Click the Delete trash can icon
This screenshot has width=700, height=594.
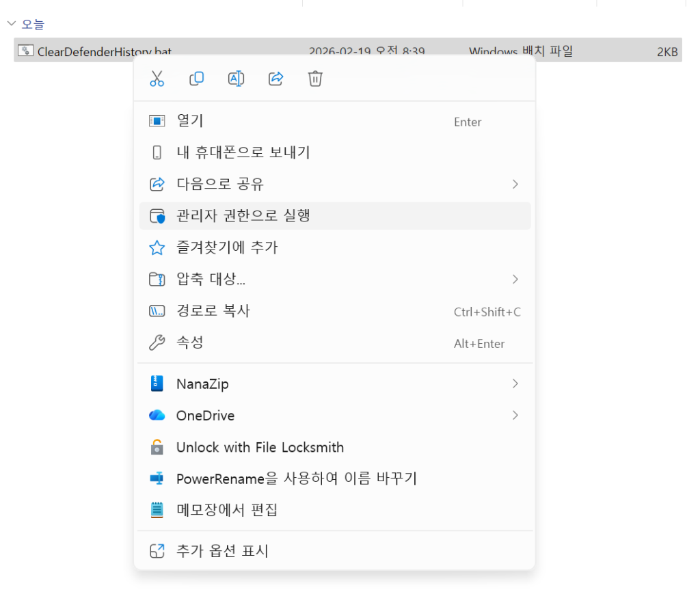(315, 79)
